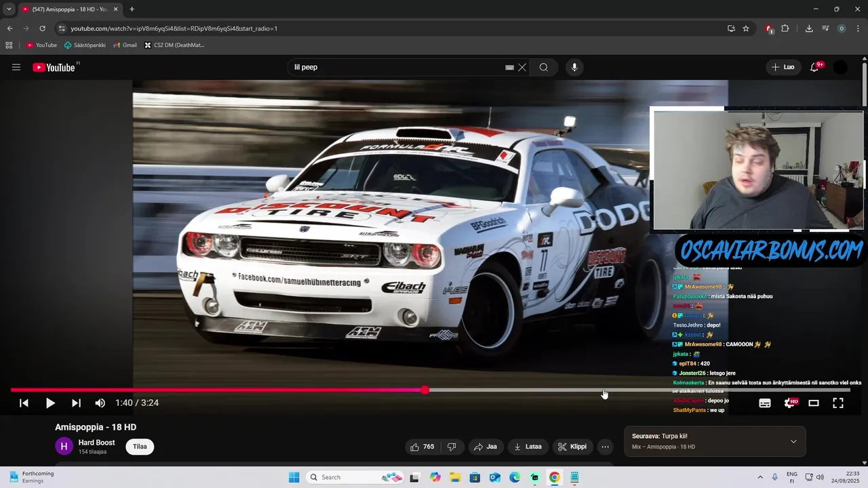Click the video title Amispoppia - 18 HD
The image size is (868, 488).
[96, 427]
